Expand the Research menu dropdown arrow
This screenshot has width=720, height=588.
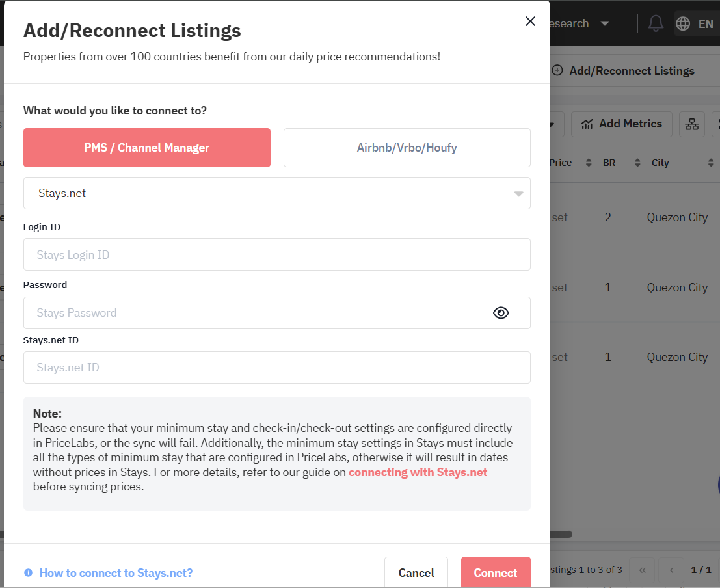[605, 23]
